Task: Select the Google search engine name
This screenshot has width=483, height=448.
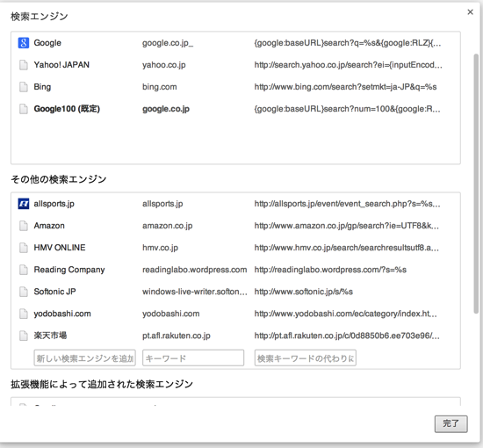Action: point(47,43)
